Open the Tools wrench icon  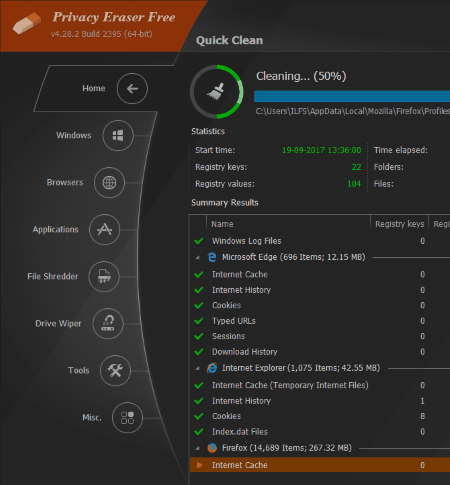(115, 371)
